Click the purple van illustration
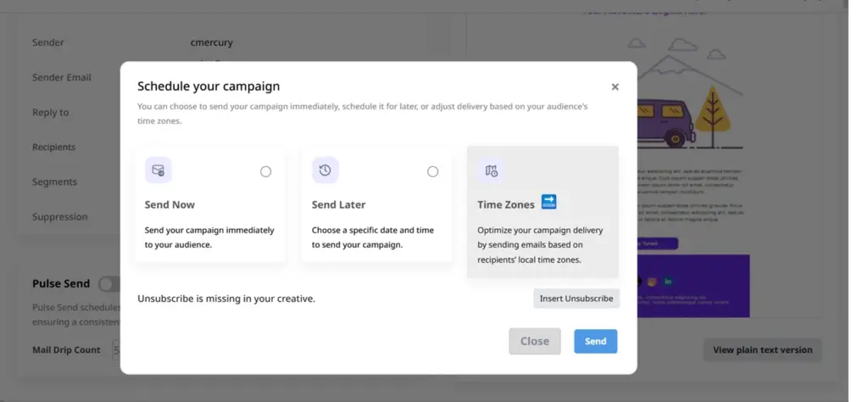Viewport: 868px width, 402px height. pos(663,123)
